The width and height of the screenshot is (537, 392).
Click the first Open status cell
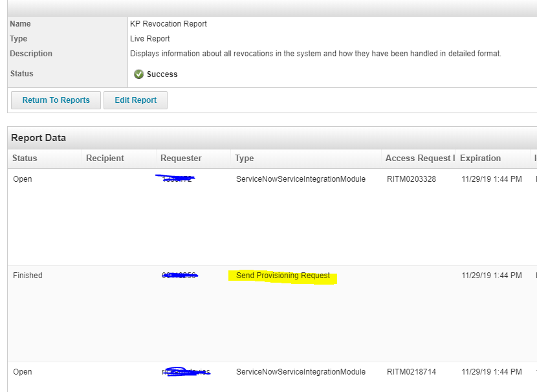click(x=23, y=179)
